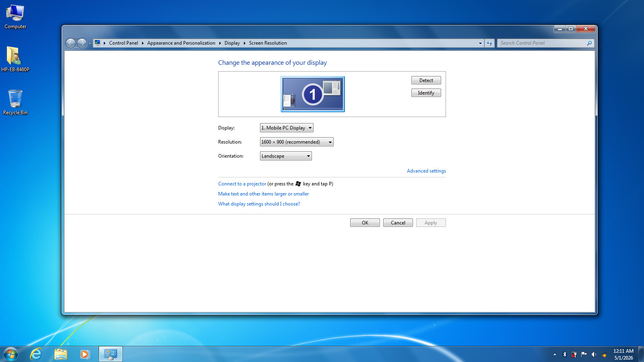The height and width of the screenshot is (362, 644).
Task: Go back with the Back arrow button
Action: [70, 43]
